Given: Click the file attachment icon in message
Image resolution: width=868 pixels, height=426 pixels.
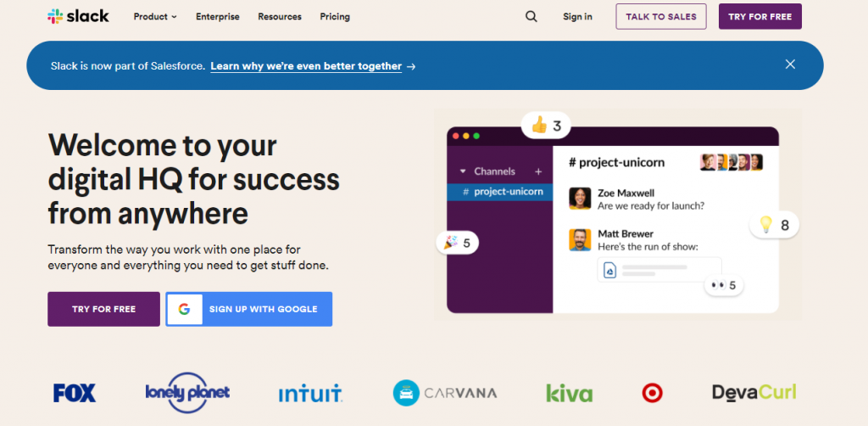Looking at the screenshot, I should click(610, 271).
